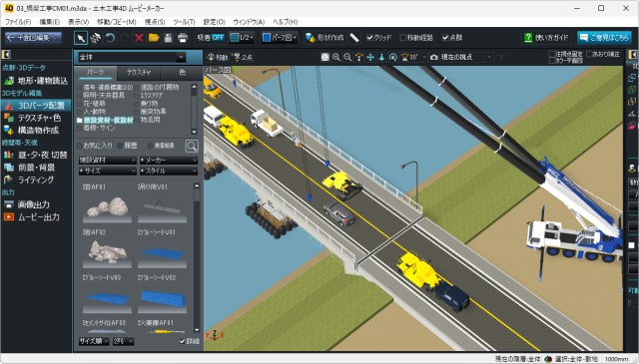Open the 表示(V) menu
The image size is (639, 364).
(x=78, y=22)
